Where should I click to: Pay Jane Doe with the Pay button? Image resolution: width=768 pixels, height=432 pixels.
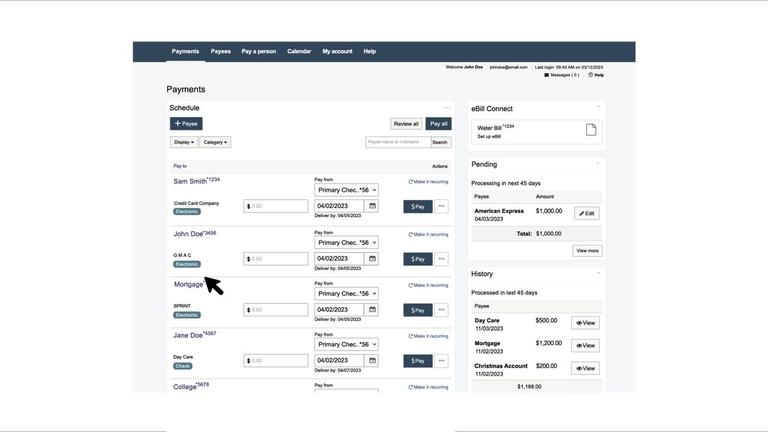[x=418, y=361]
